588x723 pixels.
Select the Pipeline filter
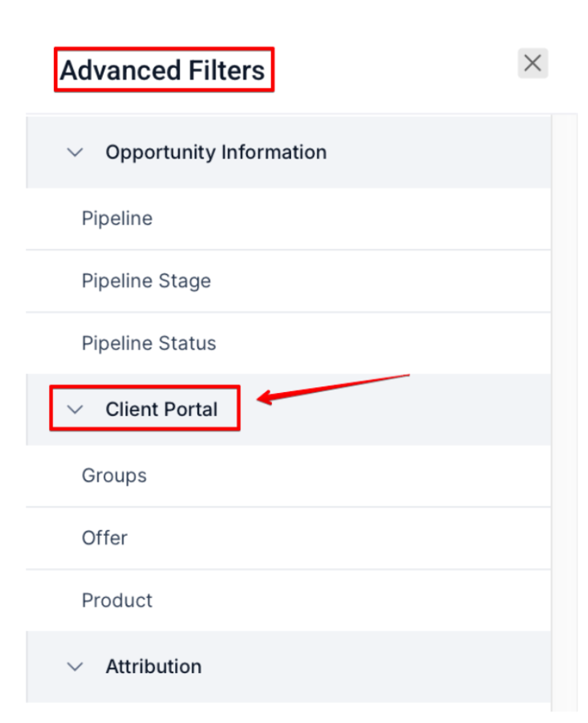pos(117,219)
